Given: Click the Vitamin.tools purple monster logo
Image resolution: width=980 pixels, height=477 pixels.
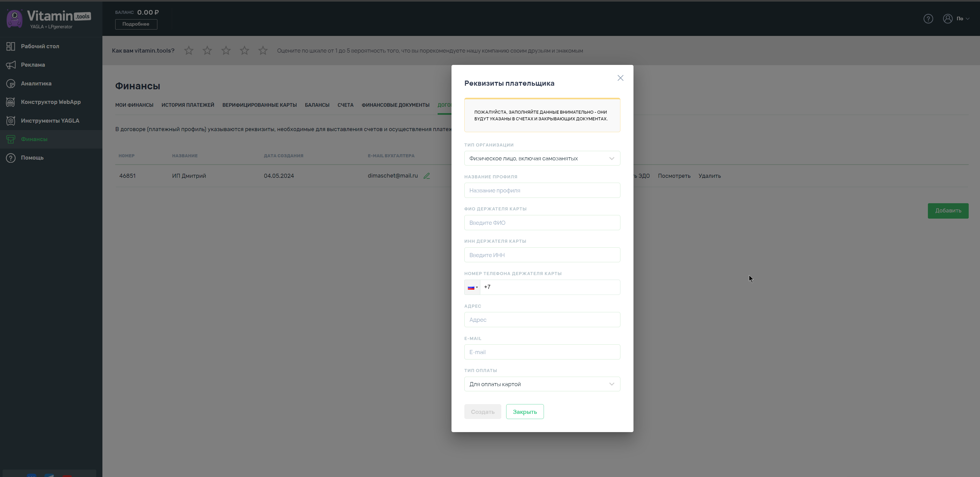Looking at the screenshot, I should pos(14,19).
